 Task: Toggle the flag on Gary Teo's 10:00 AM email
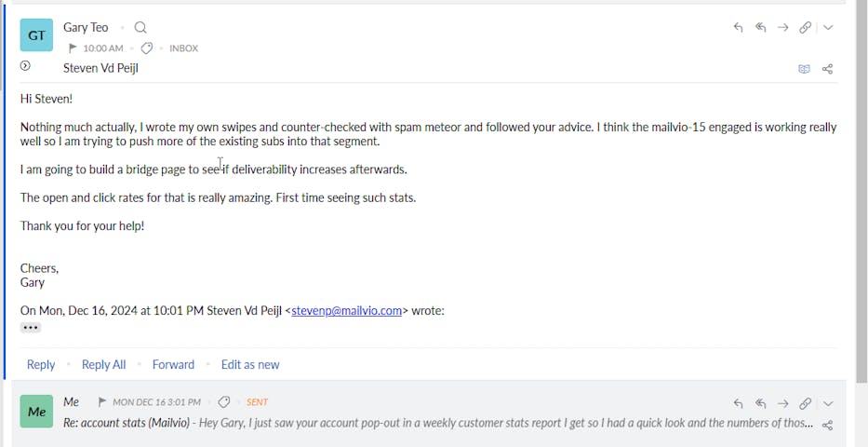pyautogui.click(x=73, y=48)
